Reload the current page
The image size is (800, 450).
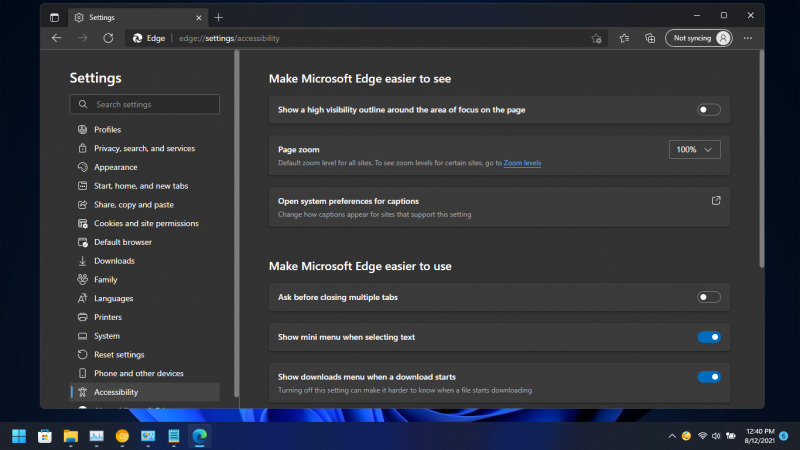point(108,38)
